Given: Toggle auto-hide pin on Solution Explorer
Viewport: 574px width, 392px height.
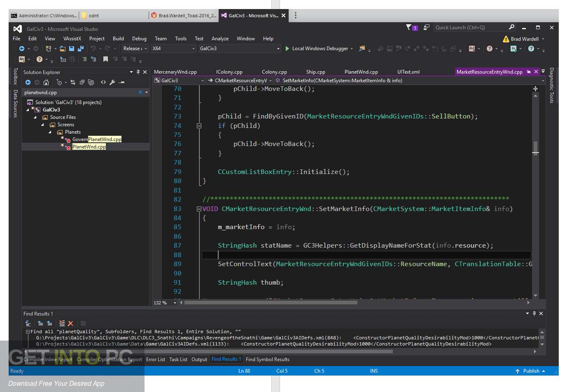Looking at the screenshot, I should [138, 72].
